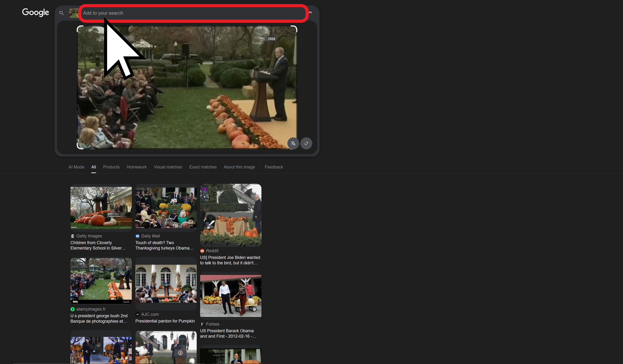The width and height of the screenshot is (623, 364).
Task: Select the Getty Images source icon
Action: (73, 236)
